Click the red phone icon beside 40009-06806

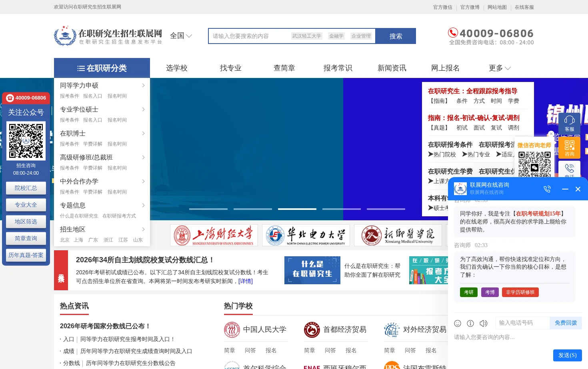[453, 32]
